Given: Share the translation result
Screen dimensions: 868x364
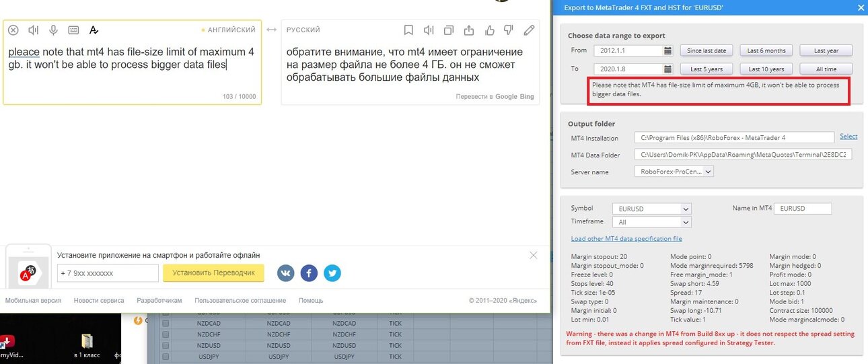Looking at the screenshot, I should point(469,30).
